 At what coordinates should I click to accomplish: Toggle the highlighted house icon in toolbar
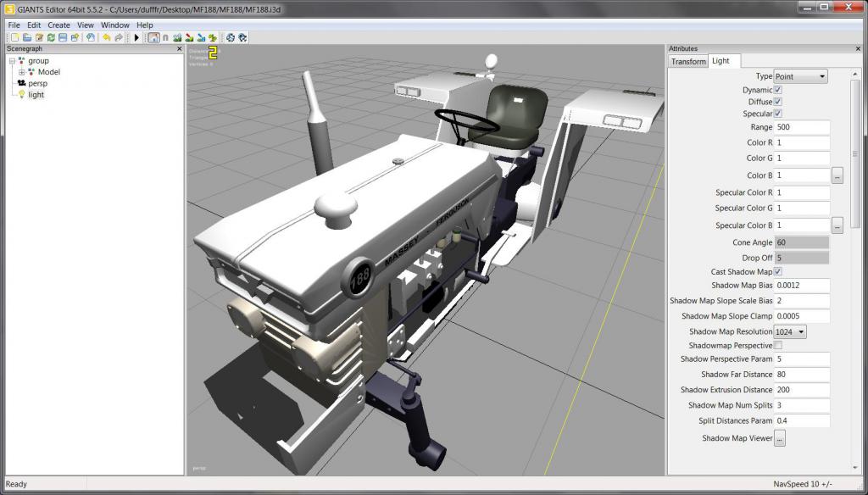[153, 37]
